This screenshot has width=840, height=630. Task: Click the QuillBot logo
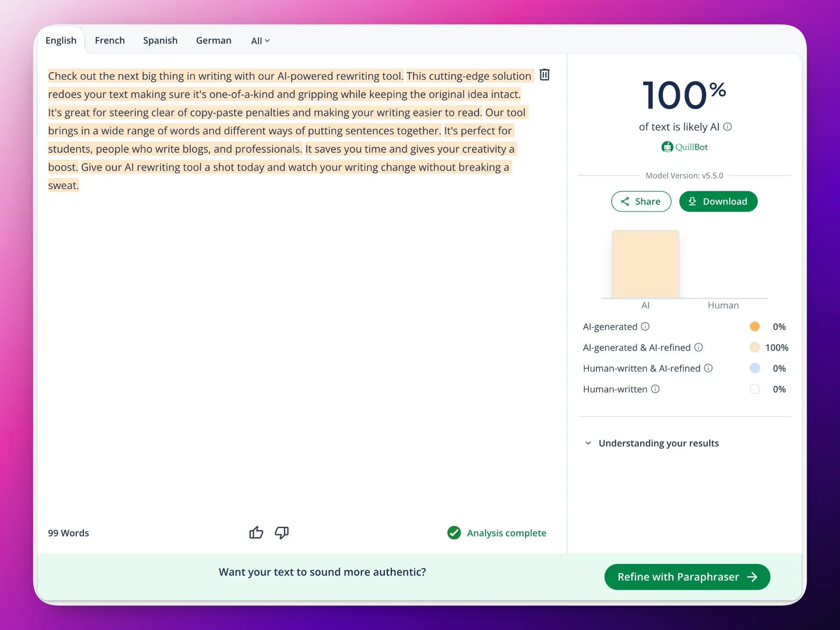coord(684,147)
